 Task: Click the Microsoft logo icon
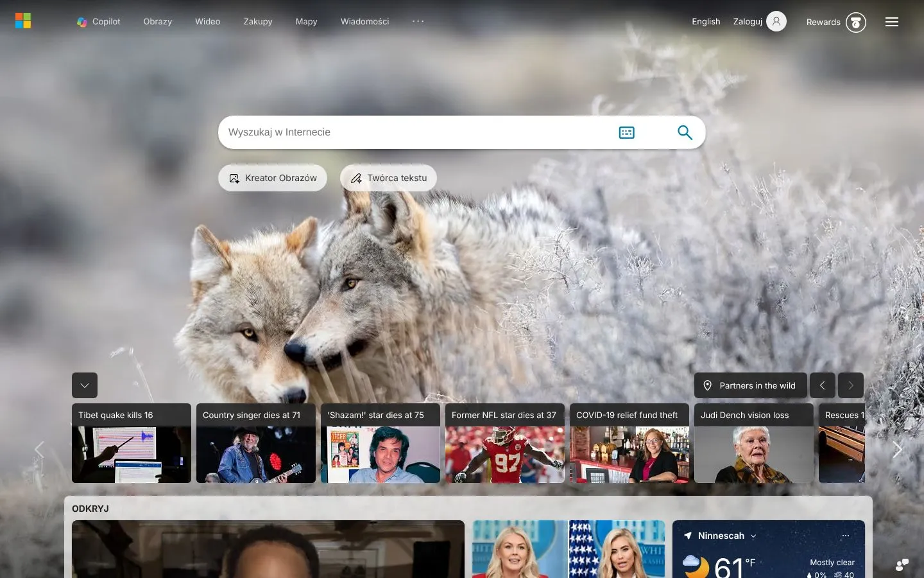(x=23, y=21)
